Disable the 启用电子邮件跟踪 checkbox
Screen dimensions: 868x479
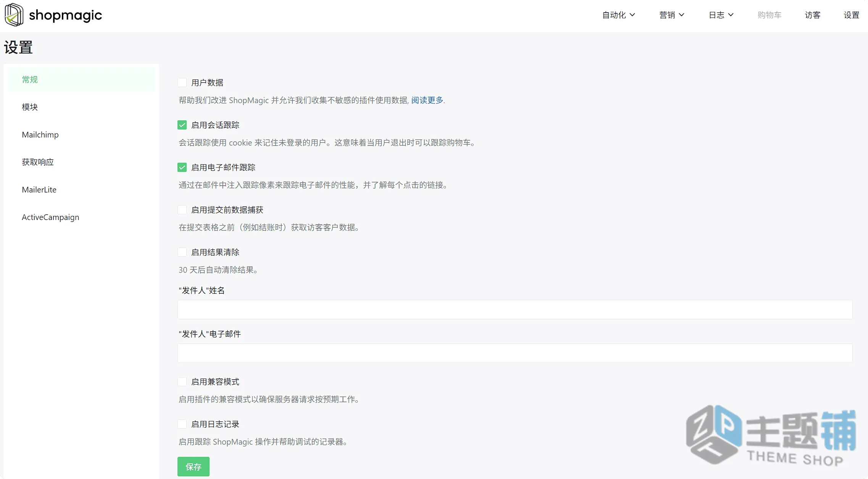tap(182, 167)
